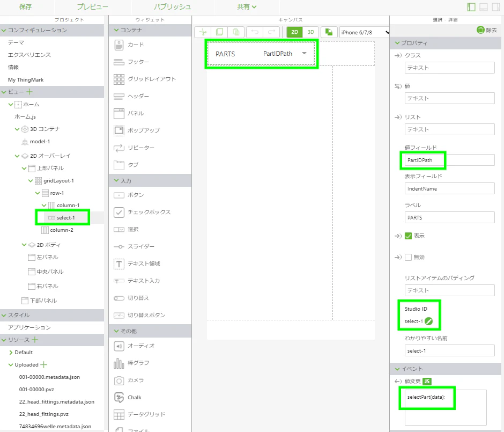This screenshot has width=504, height=432.
Task: Click the plus icon next to Uploaded
Action: 44,365
